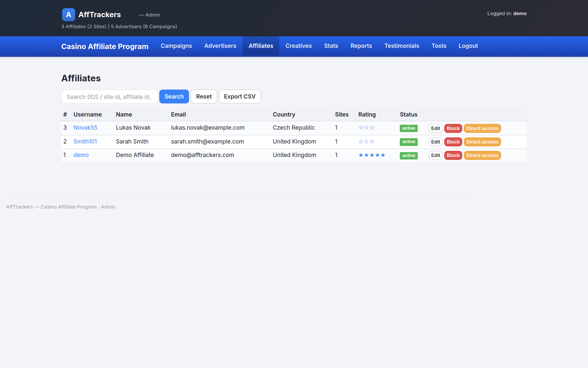
Task: Block the Novak55 affiliate
Action: 453,128
